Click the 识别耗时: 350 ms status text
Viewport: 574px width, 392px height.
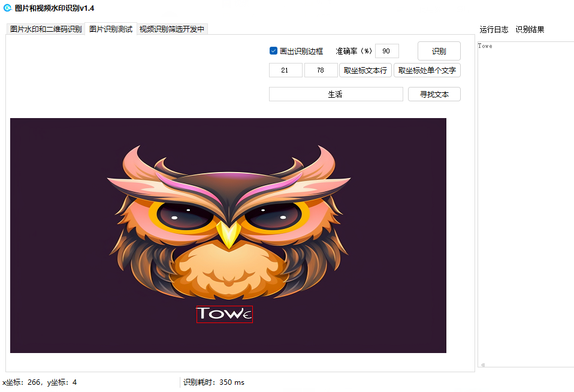[x=214, y=382]
